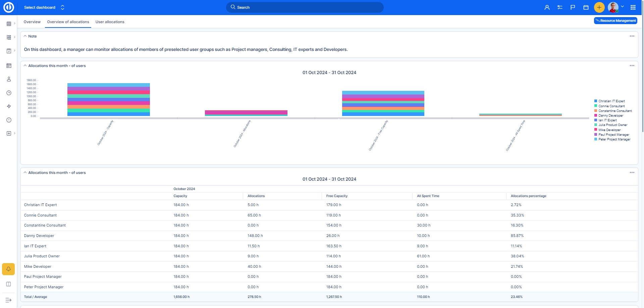Click the Search input field
The image size is (644, 308).
tap(305, 7)
